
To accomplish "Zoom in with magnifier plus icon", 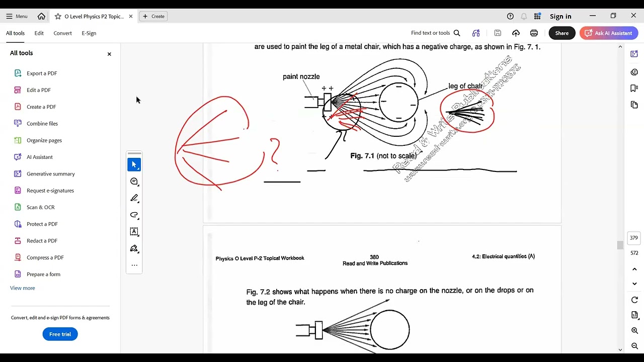I will point(634,331).
